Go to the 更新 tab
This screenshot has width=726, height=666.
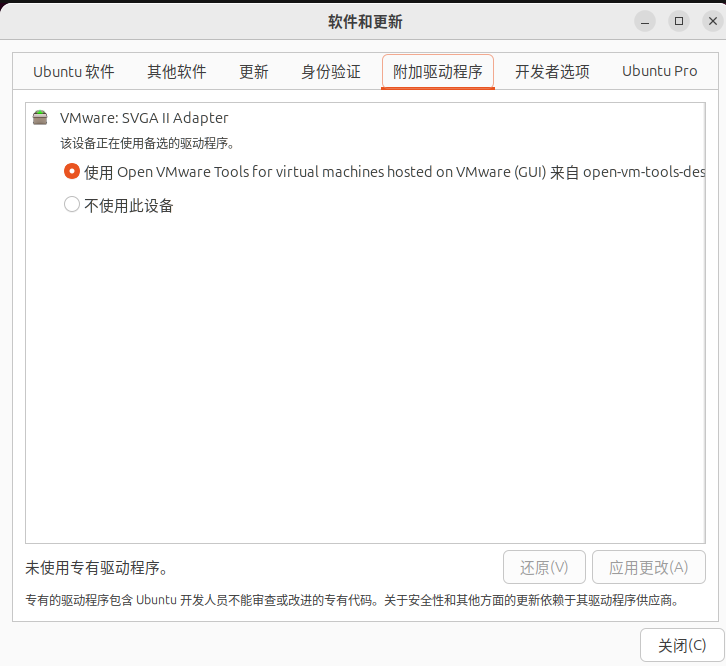point(254,72)
